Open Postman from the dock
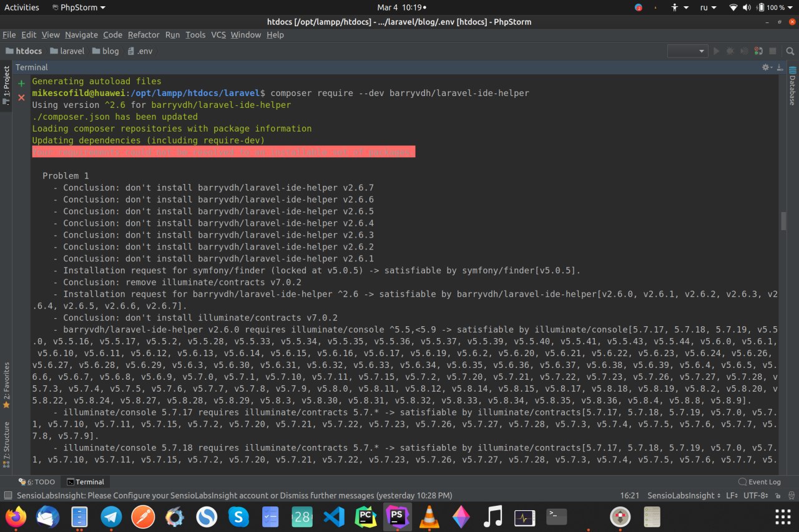 click(x=143, y=516)
